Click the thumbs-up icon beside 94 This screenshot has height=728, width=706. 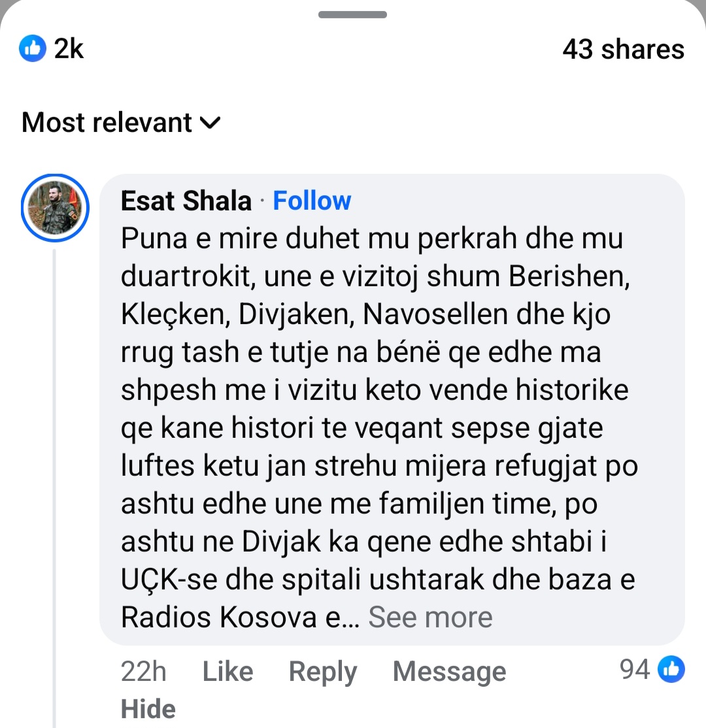coord(671,669)
